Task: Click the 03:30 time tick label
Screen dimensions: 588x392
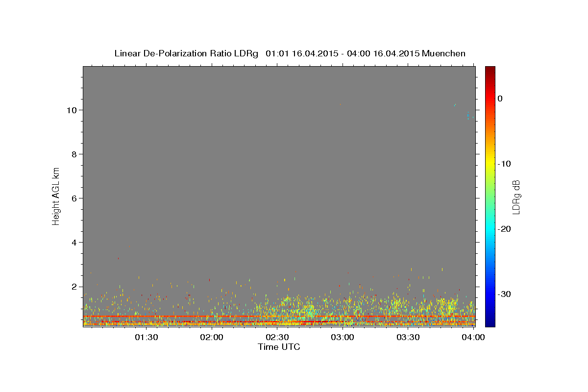Action: (x=408, y=337)
